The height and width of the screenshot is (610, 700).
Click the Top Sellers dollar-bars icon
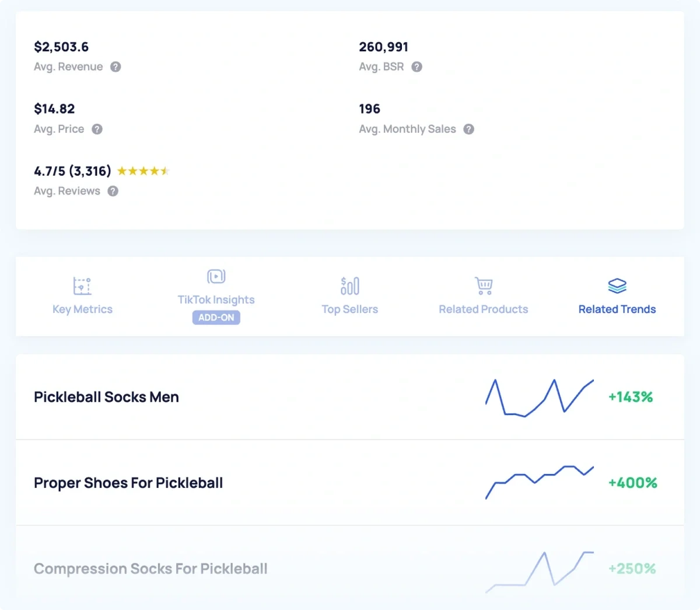pyautogui.click(x=349, y=285)
